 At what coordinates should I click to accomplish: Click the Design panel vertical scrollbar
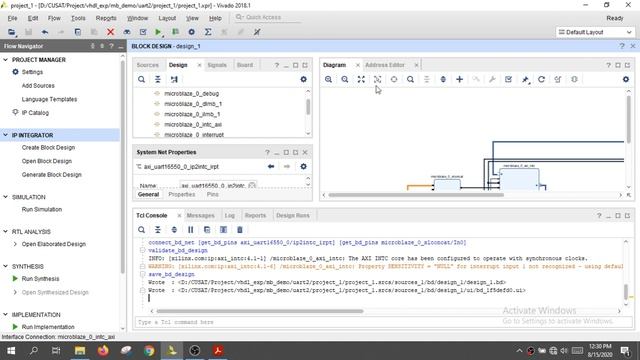[308, 107]
